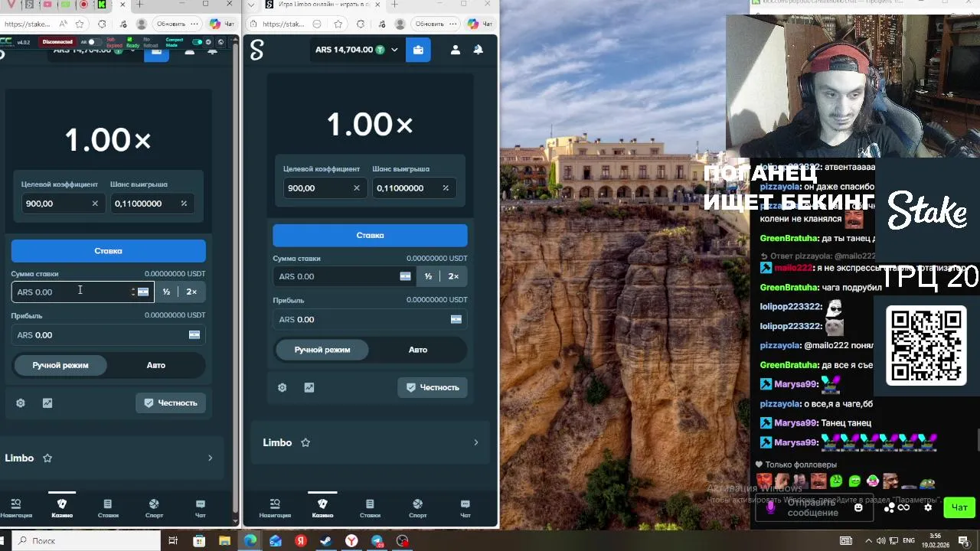Open the Microsoft Edge taskbar icon

pyautogui.click(x=250, y=541)
